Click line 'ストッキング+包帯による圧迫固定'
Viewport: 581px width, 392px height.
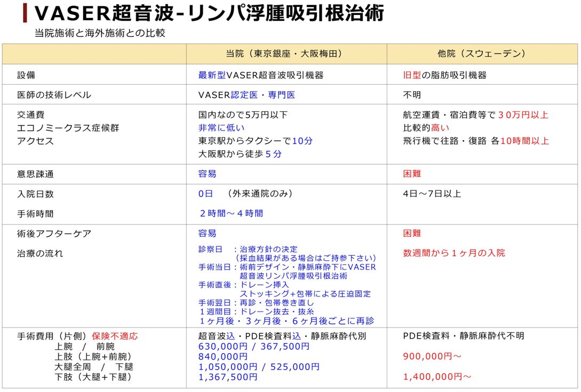tap(305, 294)
